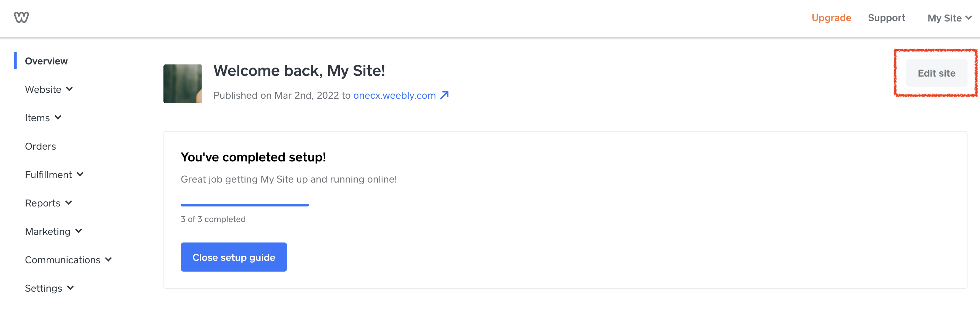
Task: Click the Close setup guide button
Action: coord(234,257)
